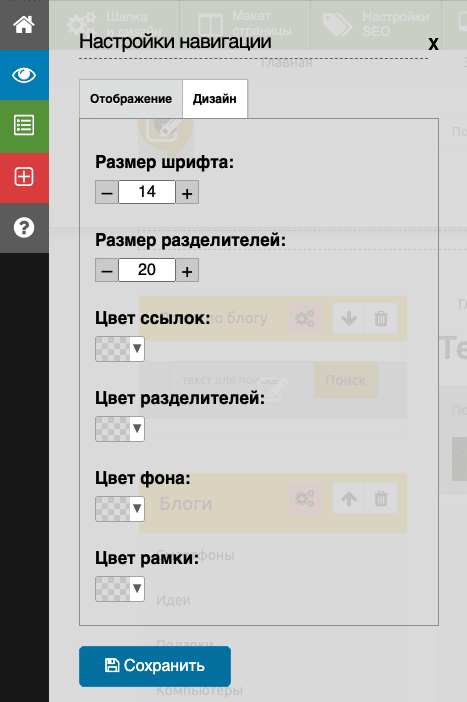The height and width of the screenshot is (702, 467).
Task: Decrease separator size with minus button
Action: click(x=107, y=270)
